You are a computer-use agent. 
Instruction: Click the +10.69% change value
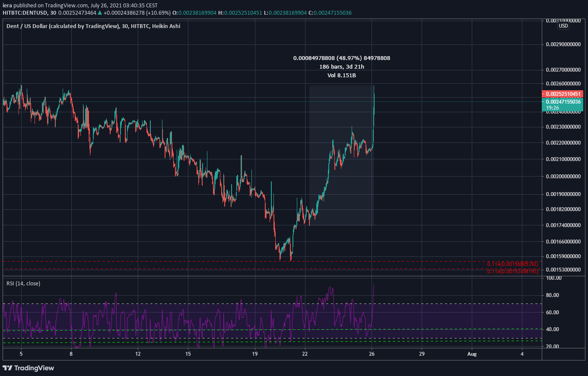pos(159,13)
